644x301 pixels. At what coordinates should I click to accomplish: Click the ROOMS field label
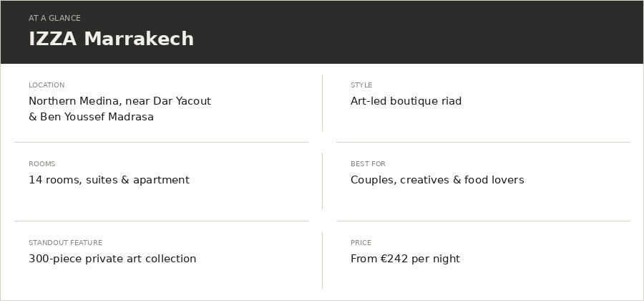click(42, 164)
